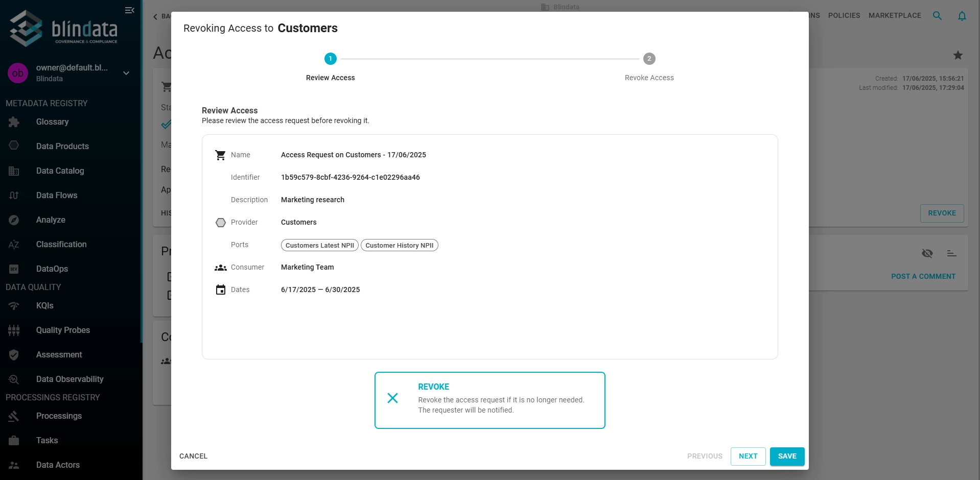Go to Analyze in the sidebar
The image size is (980, 480).
pos(51,220)
